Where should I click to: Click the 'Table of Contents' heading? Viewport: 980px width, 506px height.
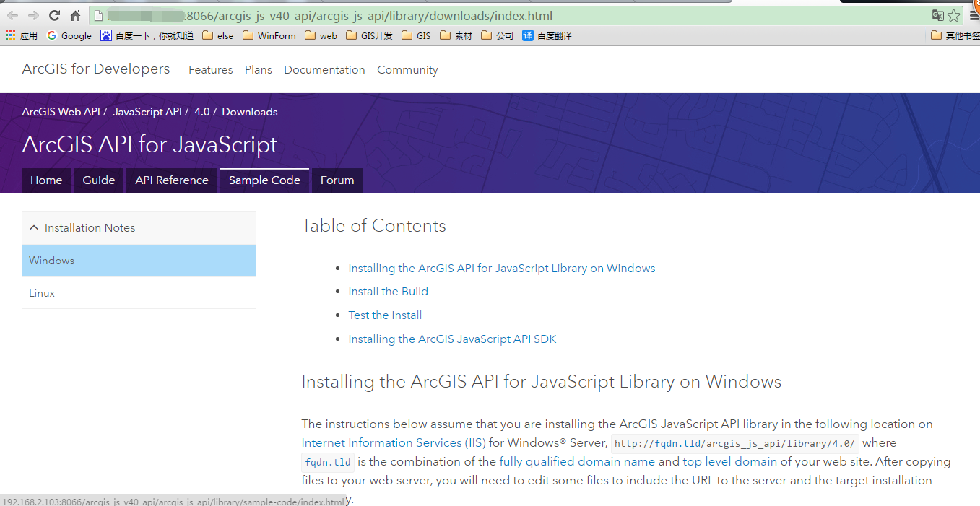(x=373, y=226)
